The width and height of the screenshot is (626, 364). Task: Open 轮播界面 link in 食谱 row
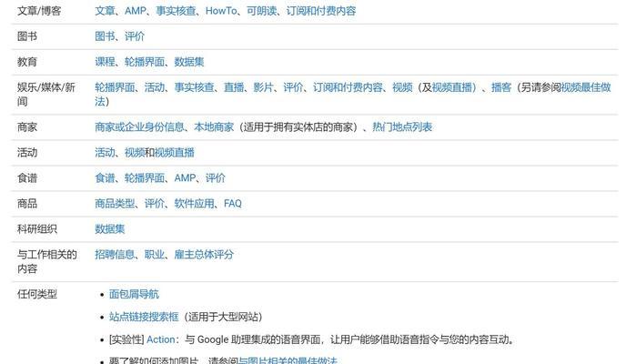pyautogui.click(x=145, y=178)
